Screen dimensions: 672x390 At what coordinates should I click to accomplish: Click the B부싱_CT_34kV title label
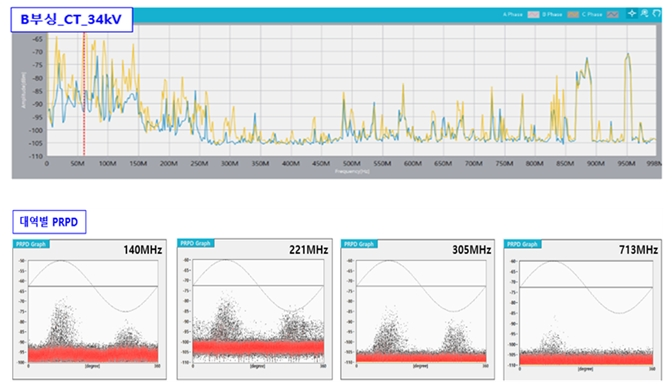coord(72,20)
